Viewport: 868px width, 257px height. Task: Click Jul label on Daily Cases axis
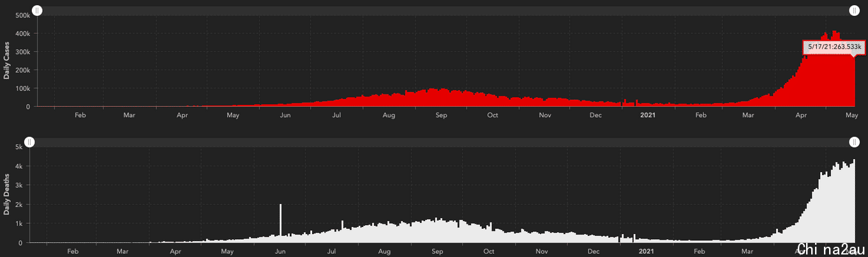[x=336, y=116]
